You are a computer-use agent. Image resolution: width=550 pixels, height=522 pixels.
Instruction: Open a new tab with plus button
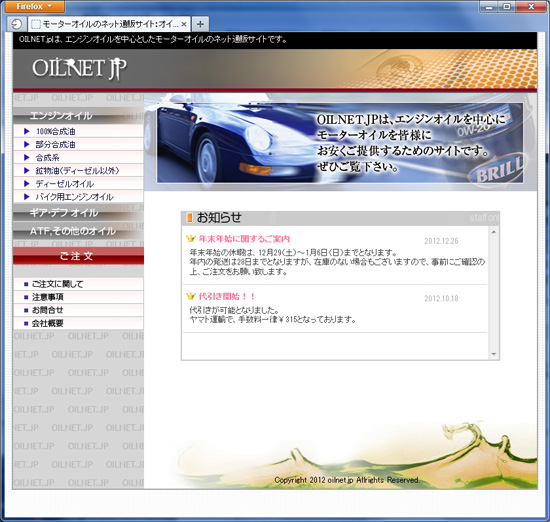pyautogui.click(x=200, y=24)
